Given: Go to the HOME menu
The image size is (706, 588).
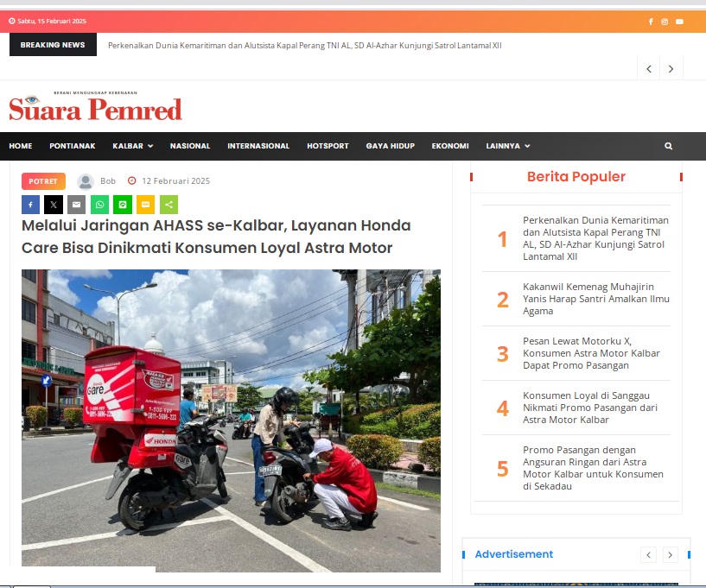Looking at the screenshot, I should (x=21, y=146).
